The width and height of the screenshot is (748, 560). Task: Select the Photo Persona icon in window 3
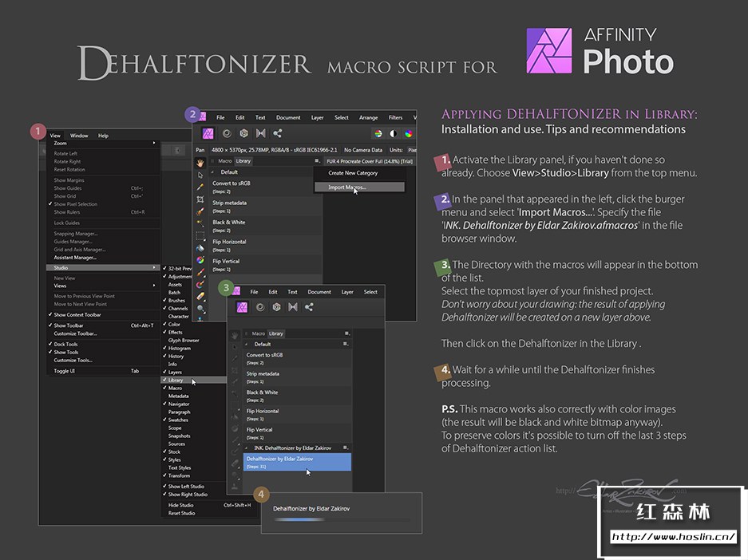(243, 307)
